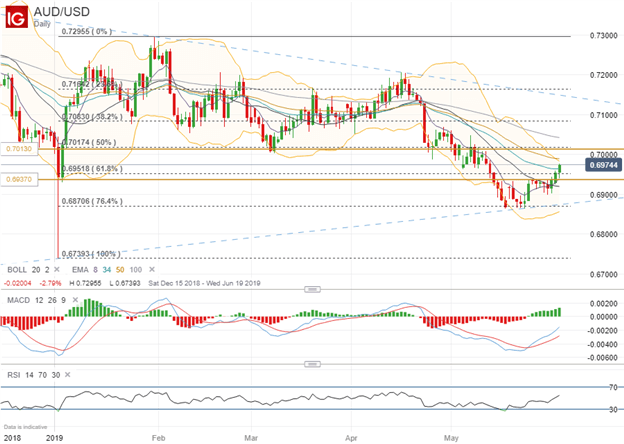Click the Data is indicative note

pyautogui.click(x=25, y=427)
